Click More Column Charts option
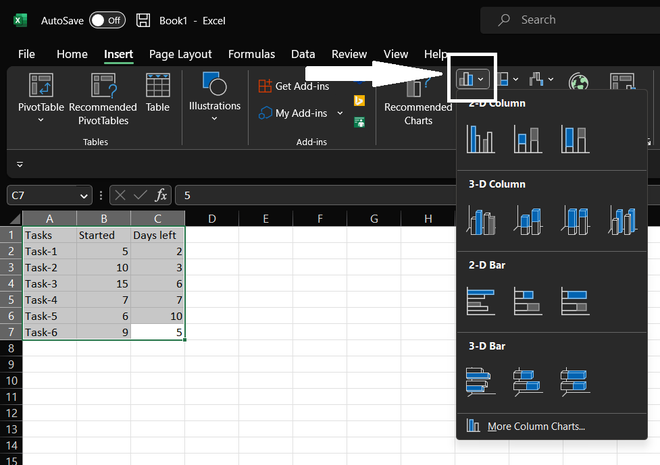This screenshot has height=465, width=660. point(536,427)
